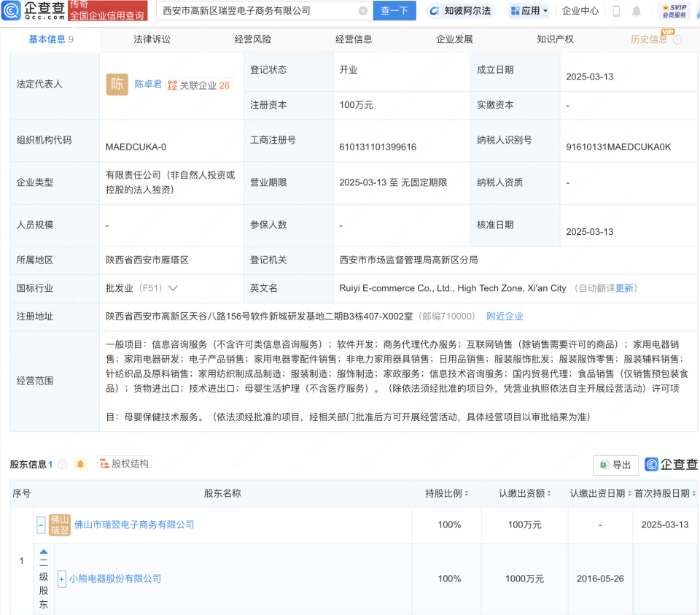Viewport: 700px width, 615px height.
Task: Open 小熊电器股份有限公司 company page
Action: 115,579
